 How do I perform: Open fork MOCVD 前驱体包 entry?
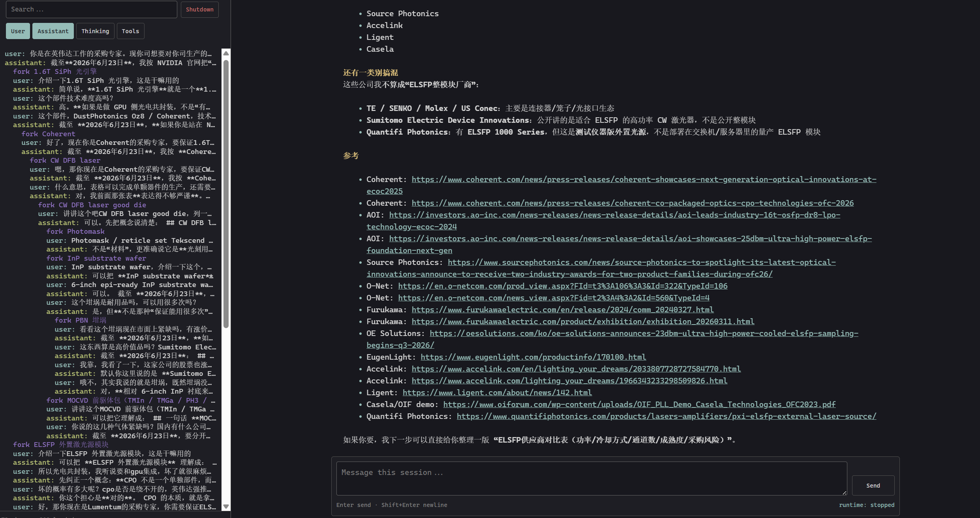click(131, 400)
